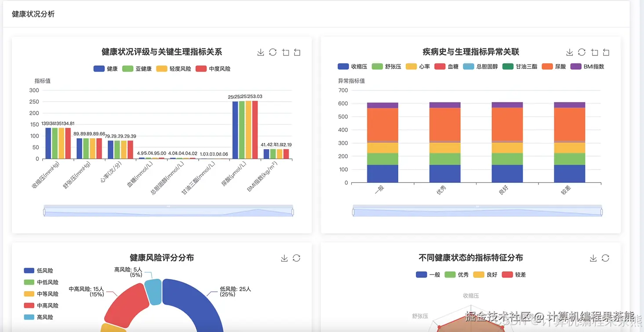Hide the 中度风险 legend series
The height and width of the screenshot is (332, 644).
[213, 69]
